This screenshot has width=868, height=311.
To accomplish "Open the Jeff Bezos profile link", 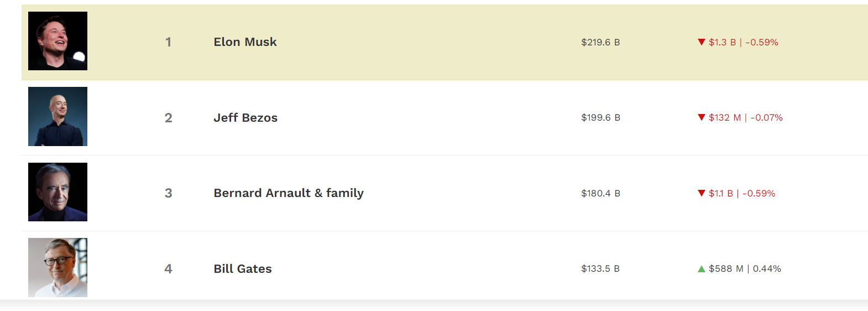I will (x=245, y=118).
